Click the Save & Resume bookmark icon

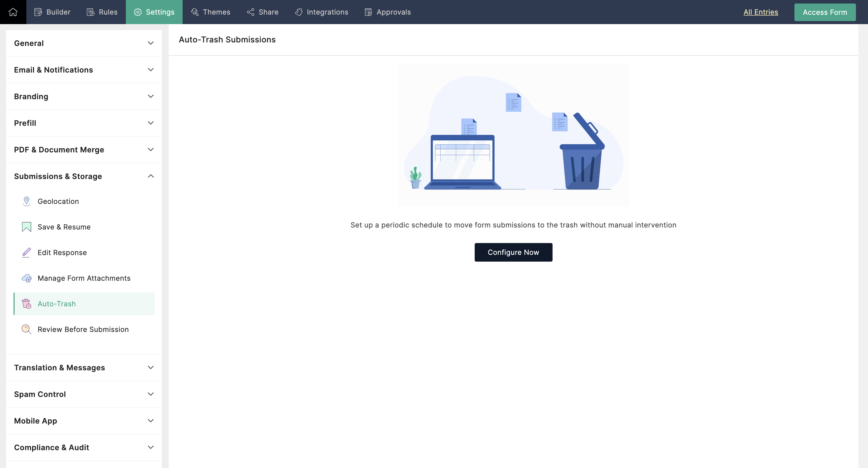(26, 227)
